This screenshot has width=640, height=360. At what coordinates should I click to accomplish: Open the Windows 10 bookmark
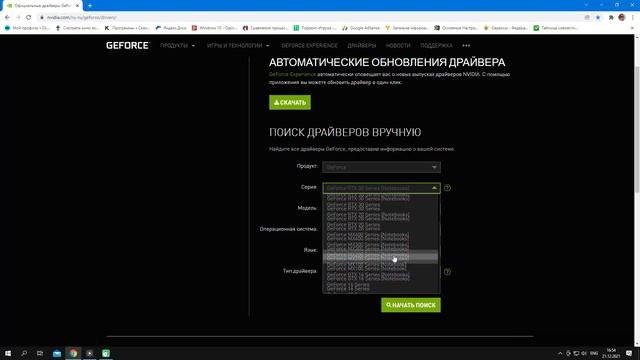pos(214,28)
